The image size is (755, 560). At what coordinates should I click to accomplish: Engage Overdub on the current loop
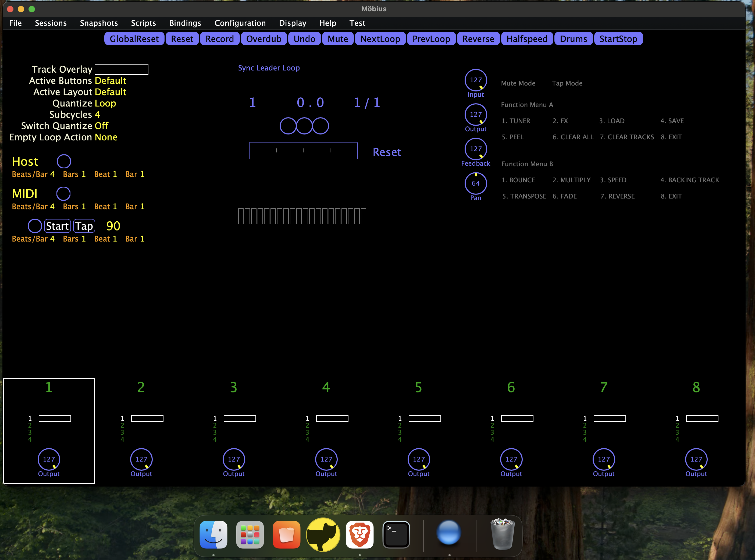264,38
